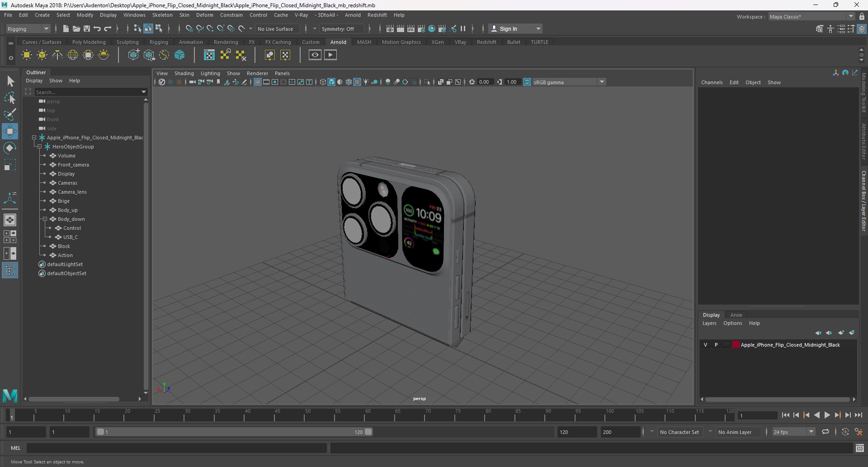Open Render Settings clapperboard icon
This screenshot has width=868, height=467.
click(x=421, y=29)
